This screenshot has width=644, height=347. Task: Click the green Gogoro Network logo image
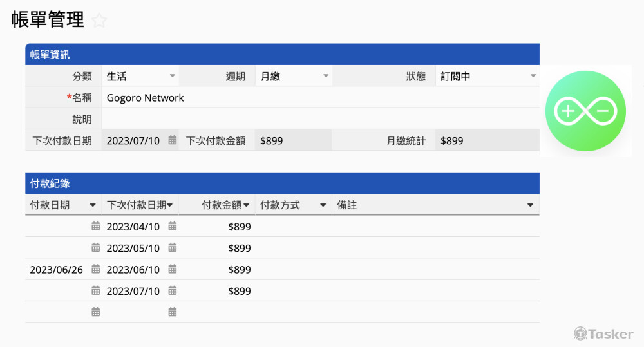click(585, 111)
